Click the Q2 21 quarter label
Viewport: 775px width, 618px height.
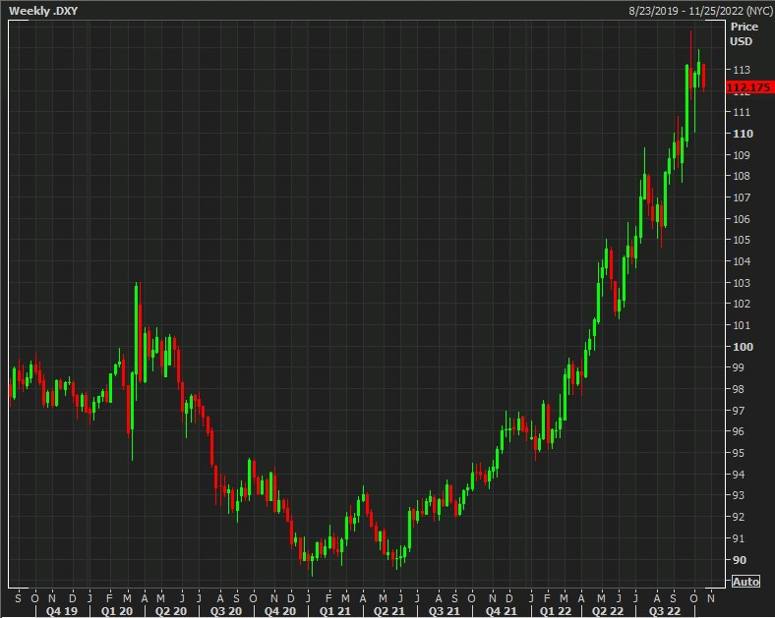[x=385, y=609]
